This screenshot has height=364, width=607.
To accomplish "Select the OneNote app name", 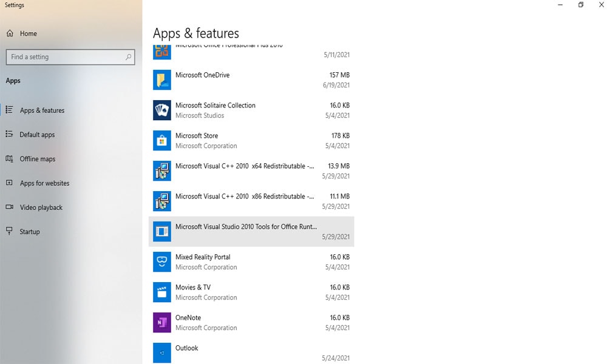I will [x=188, y=317].
